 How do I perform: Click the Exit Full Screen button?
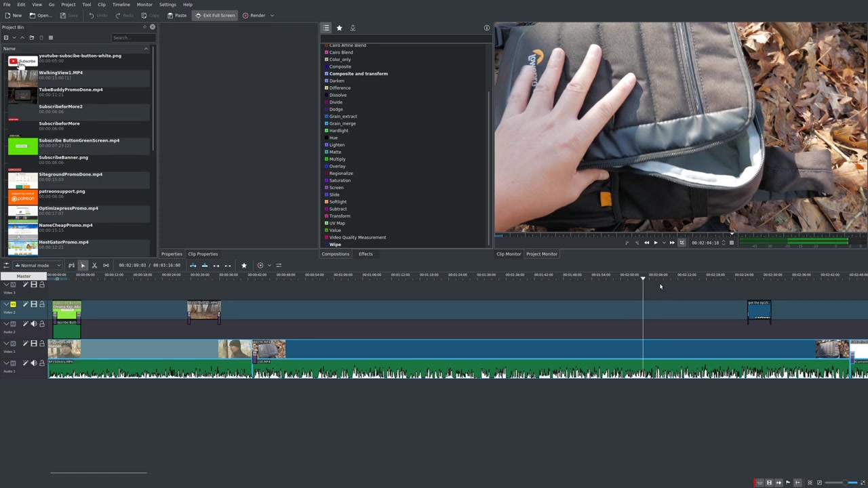click(x=215, y=15)
